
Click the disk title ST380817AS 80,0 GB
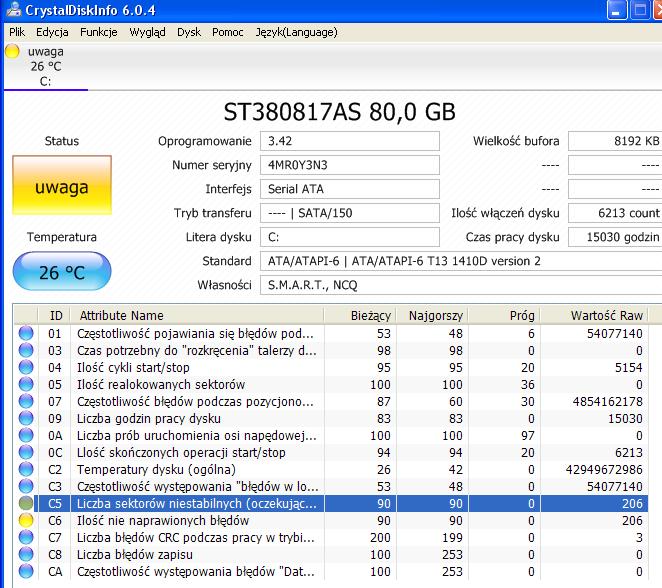339,112
